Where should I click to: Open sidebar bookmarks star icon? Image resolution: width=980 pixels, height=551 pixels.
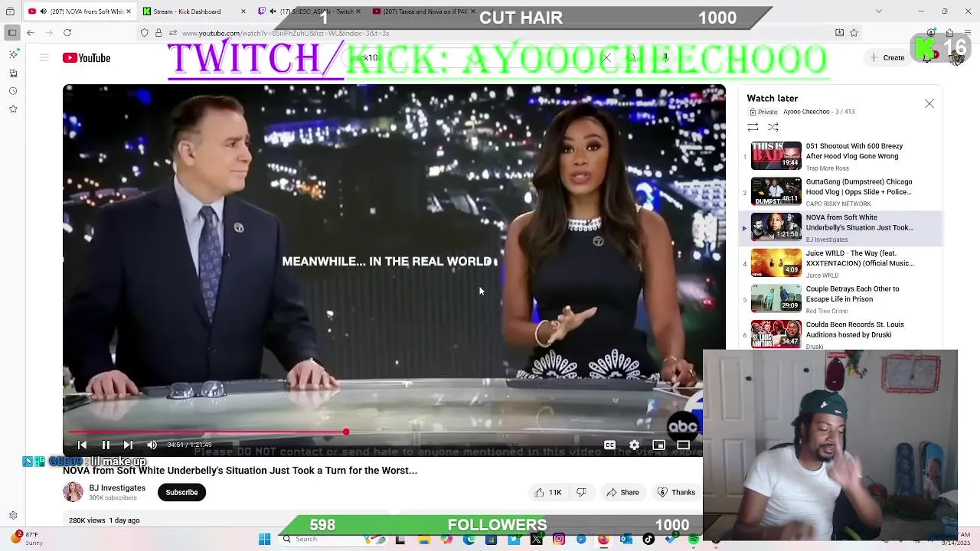pyautogui.click(x=13, y=109)
